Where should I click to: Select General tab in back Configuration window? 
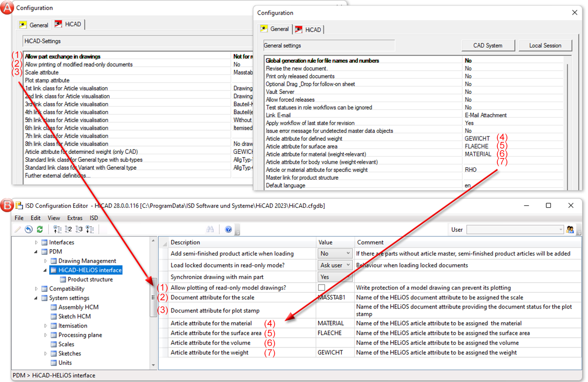coord(34,25)
